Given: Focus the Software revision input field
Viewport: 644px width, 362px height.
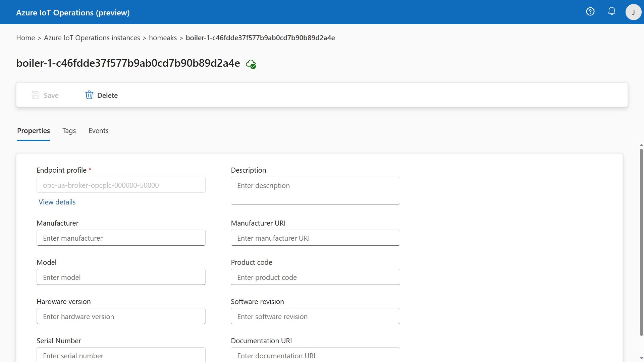Looking at the screenshot, I should click(x=315, y=316).
